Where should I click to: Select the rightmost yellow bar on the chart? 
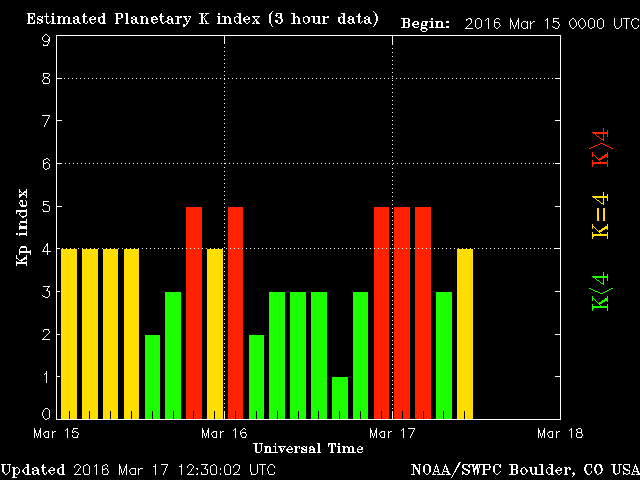465,333
